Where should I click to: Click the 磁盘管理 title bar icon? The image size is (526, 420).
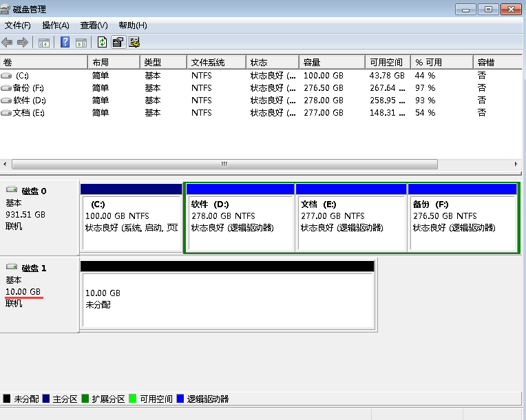tap(5, 10)
